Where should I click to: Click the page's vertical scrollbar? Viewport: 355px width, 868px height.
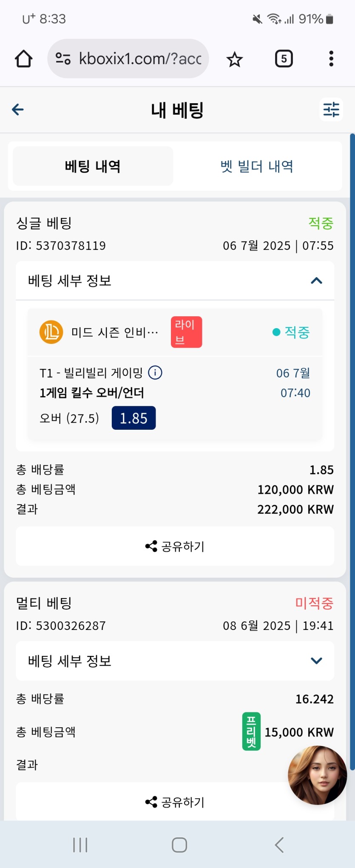point(352,451)
